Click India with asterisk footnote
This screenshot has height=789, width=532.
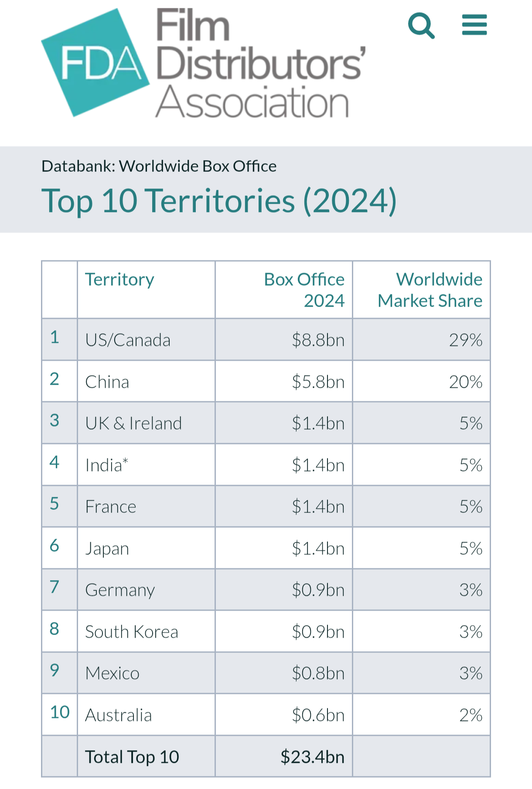tap(107, 465)
